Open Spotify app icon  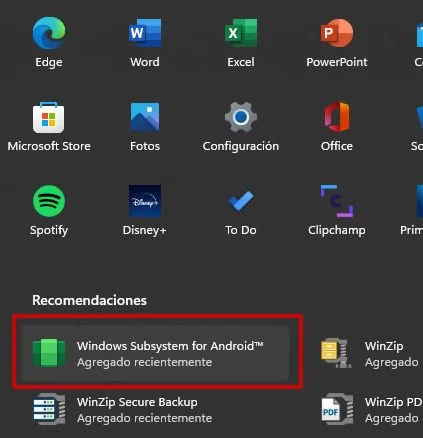(49, 201)
